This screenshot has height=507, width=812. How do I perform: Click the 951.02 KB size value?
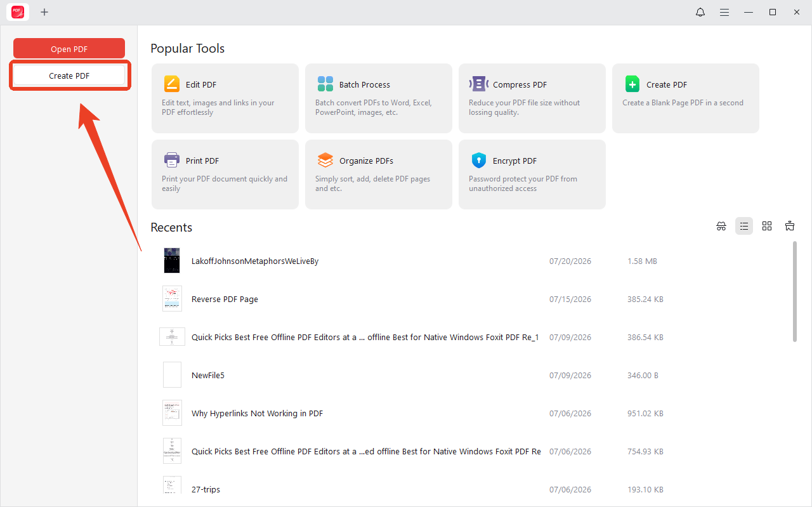645,414
